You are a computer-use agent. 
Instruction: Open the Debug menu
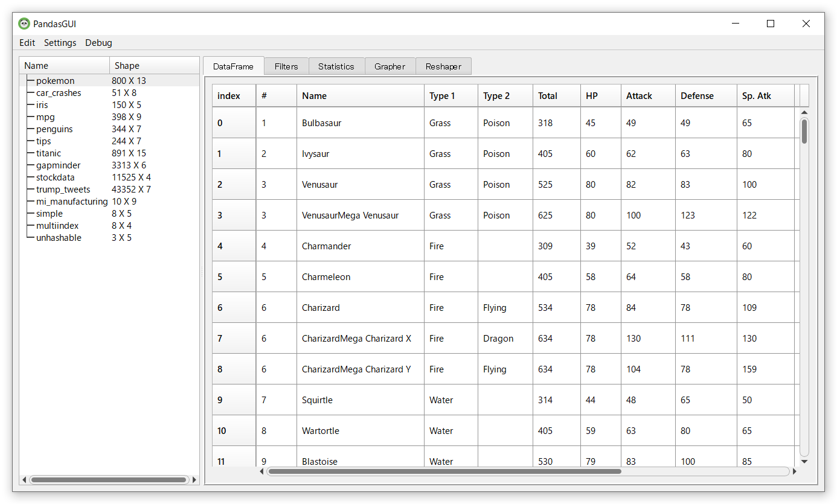pos(98,43)
